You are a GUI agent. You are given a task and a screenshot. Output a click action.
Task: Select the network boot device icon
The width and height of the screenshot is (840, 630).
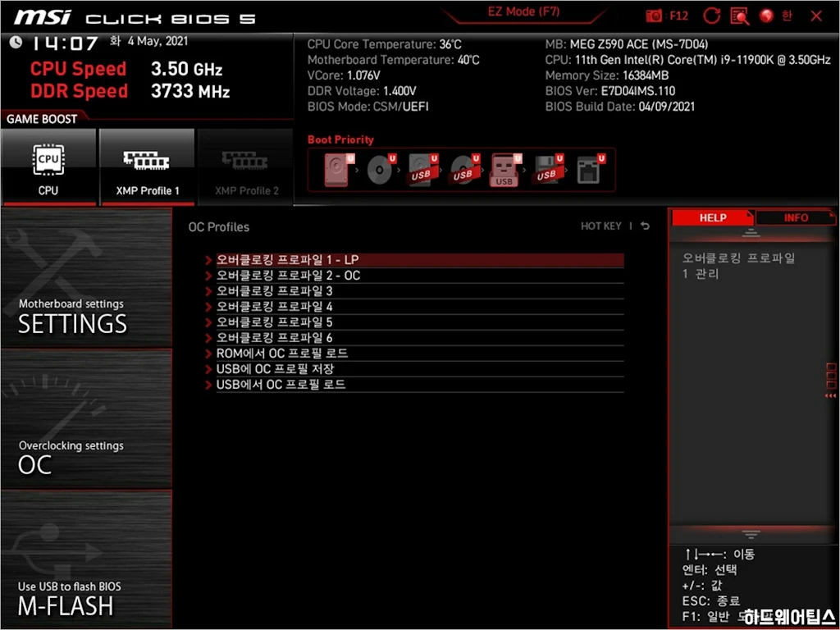[x=590, y=170]
